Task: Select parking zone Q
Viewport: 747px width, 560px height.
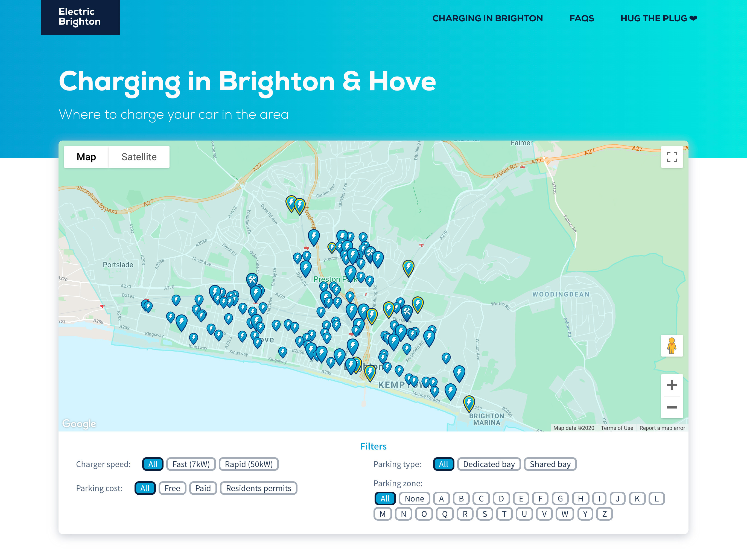Action: [445, 514]
